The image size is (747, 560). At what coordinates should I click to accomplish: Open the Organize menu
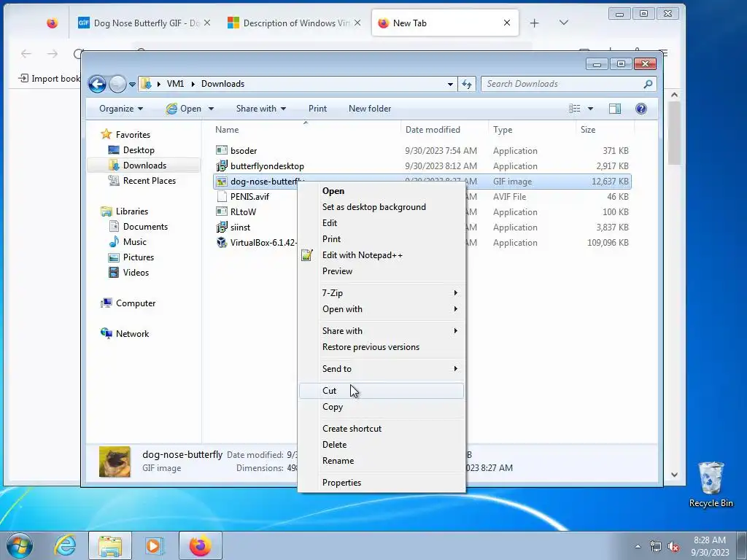(x=121, y=109)
